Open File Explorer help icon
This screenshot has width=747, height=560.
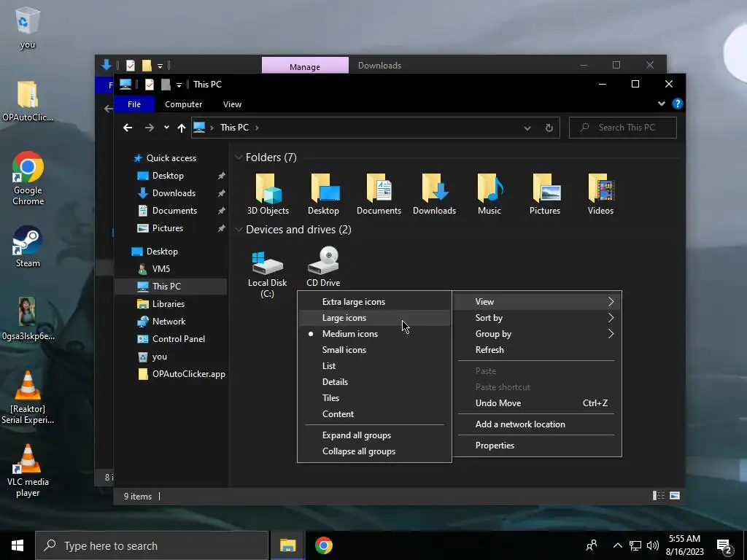pos(677,104)
